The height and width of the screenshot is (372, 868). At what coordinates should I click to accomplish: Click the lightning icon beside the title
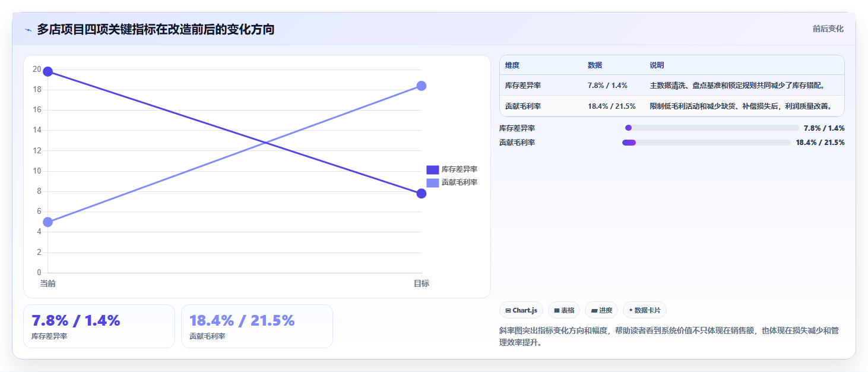point(28,30)
